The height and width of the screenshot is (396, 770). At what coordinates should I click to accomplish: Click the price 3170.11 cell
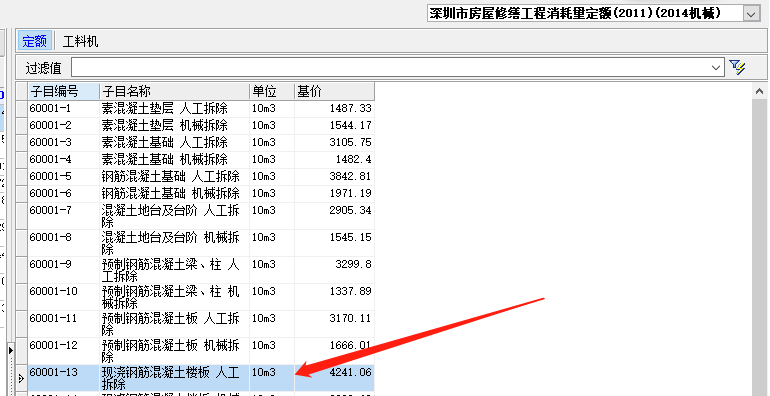334,324
